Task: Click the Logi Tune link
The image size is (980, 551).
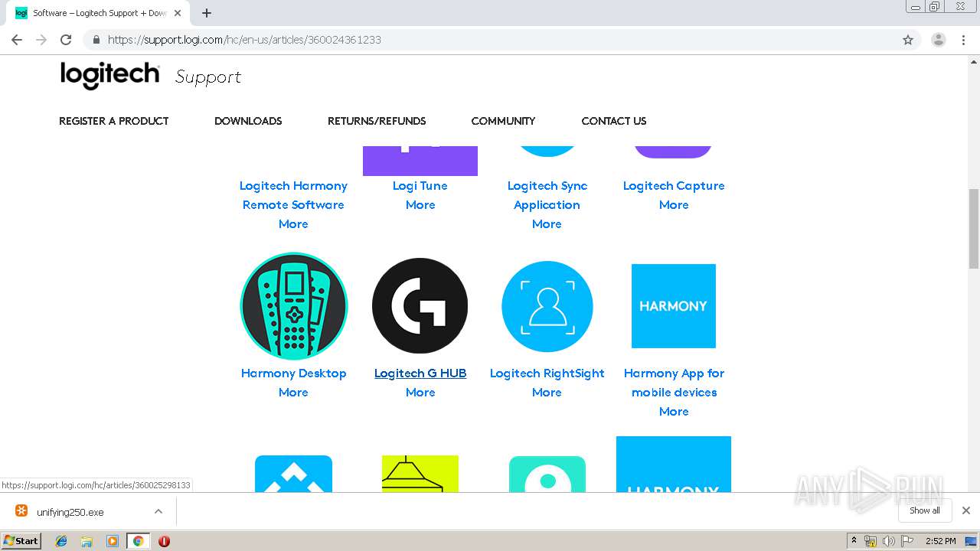Action: pyautogui.click(x=420, y=185)
